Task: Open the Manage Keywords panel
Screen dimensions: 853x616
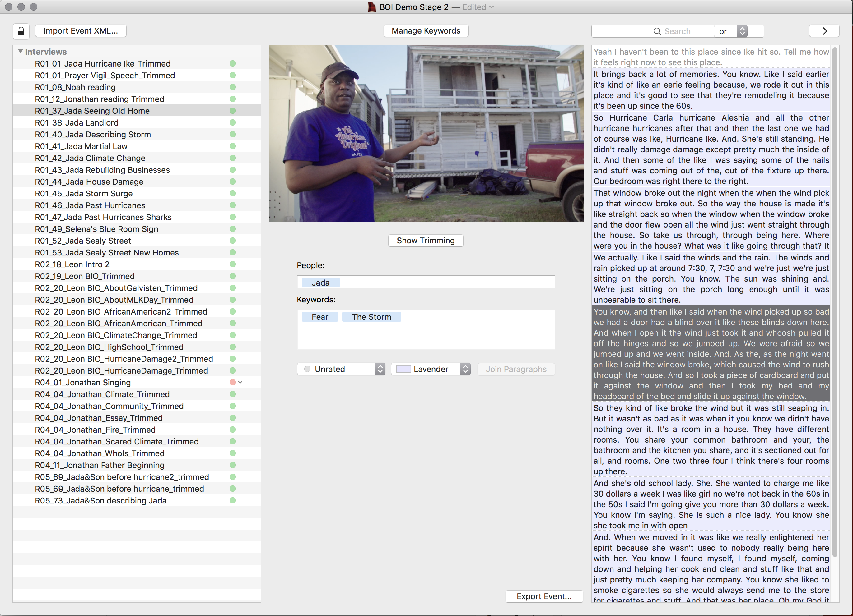Action: coord(426,30)
